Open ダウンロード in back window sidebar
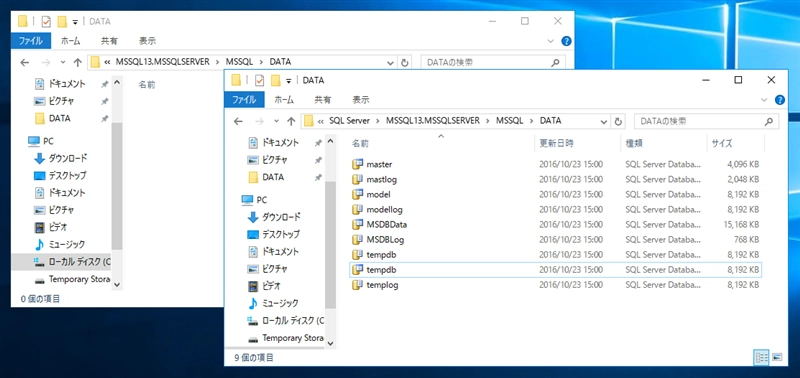Screen dimensions: 800x378 point(62,158)
